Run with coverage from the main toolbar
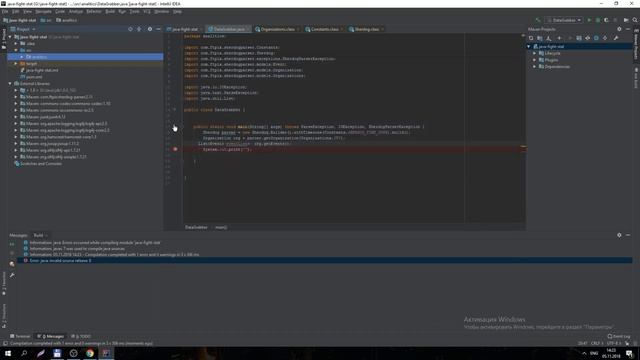Screen dimensions: 640x360 [607, 20]
